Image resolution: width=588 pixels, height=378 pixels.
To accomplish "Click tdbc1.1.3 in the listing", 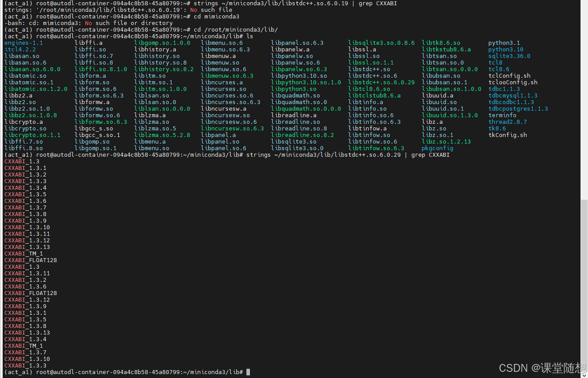I will tap(504, 89).
